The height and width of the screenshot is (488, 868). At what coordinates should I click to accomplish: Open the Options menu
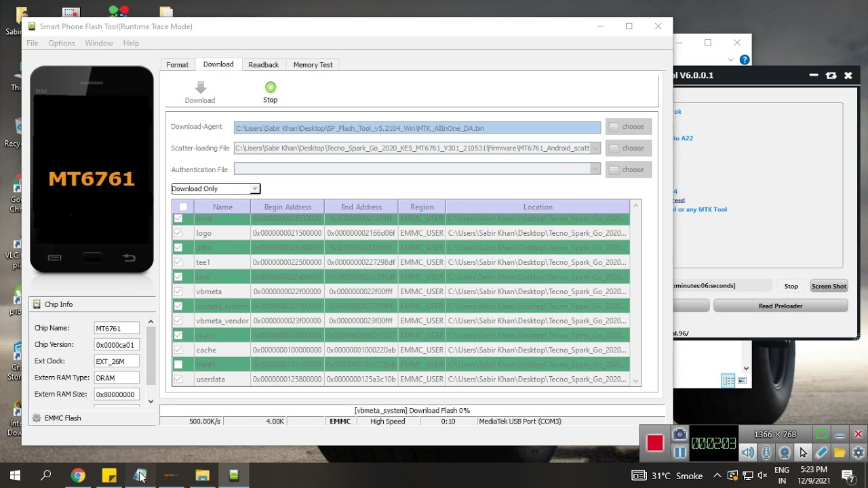pyautogui.click(x=62, y=43)
